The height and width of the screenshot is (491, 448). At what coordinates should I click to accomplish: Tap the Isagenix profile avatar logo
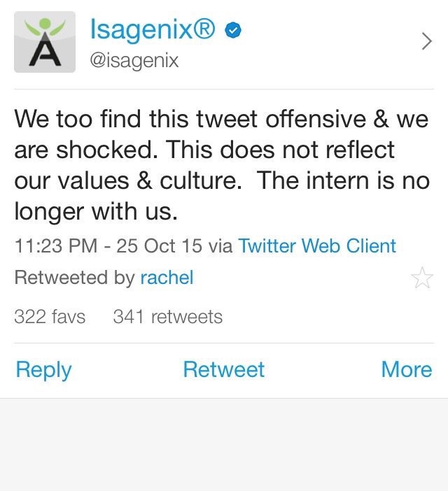[45, 42]
